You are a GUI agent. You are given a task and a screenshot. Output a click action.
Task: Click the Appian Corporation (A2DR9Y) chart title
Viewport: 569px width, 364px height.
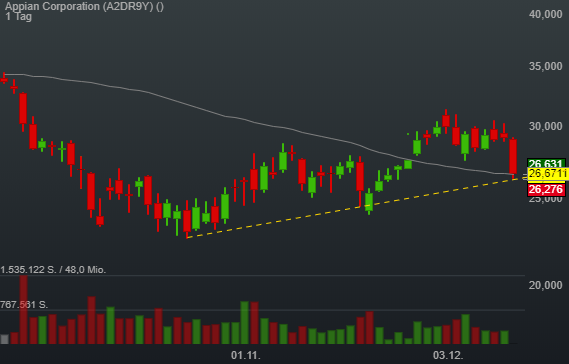(x=84, y=6)
